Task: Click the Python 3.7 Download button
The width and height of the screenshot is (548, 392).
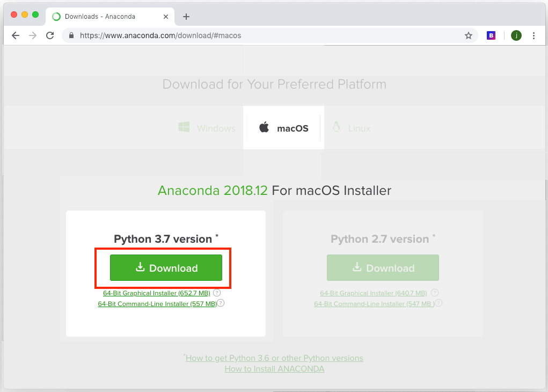Action: tap(166, 267)
